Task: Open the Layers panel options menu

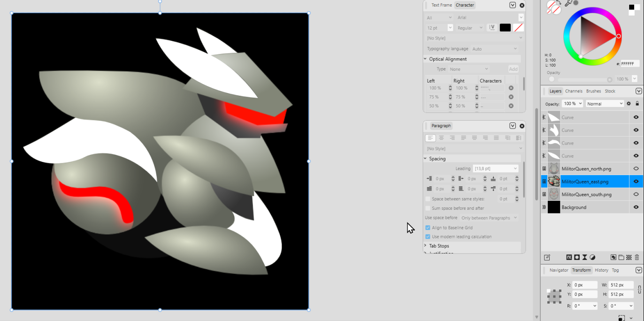Action: pos(639,91)
